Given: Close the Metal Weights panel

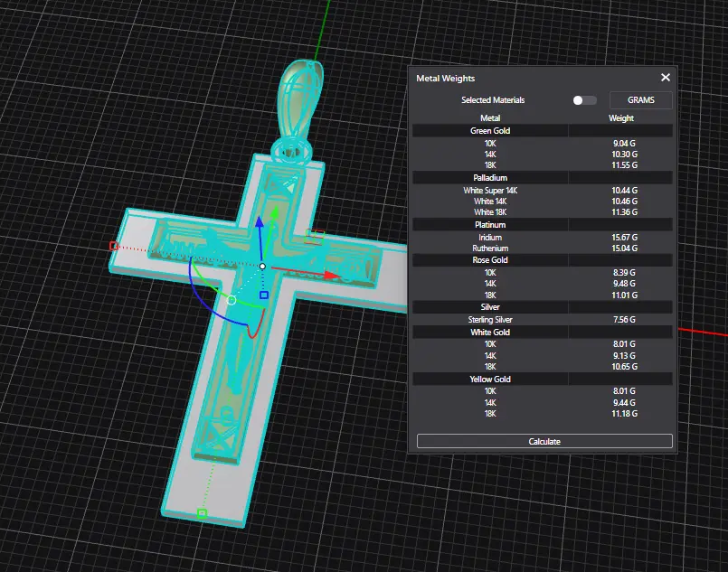Looking at the screenshot, I should pos(666,79).
